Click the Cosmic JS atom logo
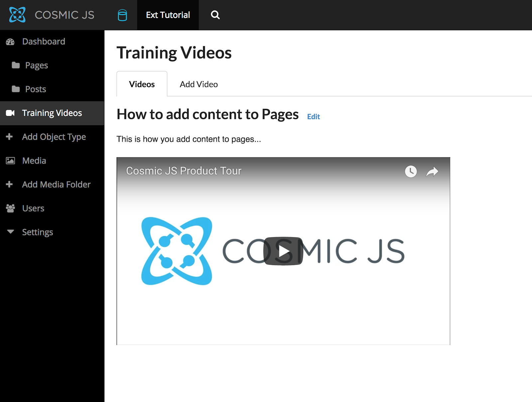 [17, 15]
